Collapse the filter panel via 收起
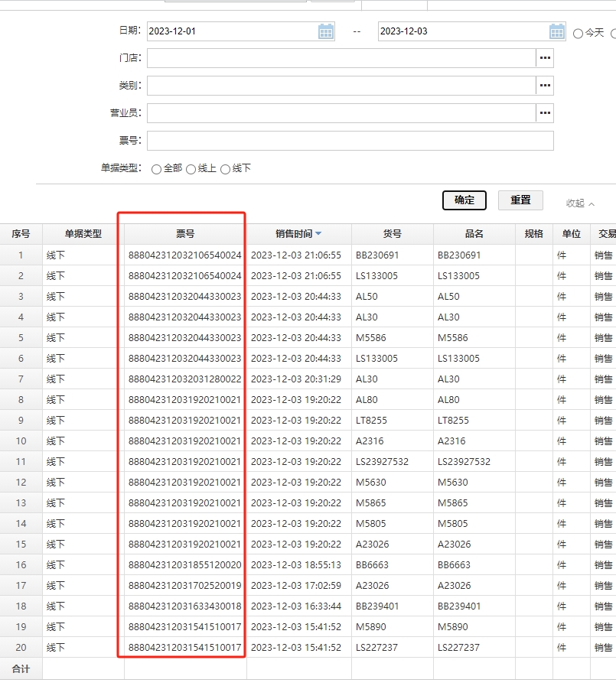 tap(580, 203)
